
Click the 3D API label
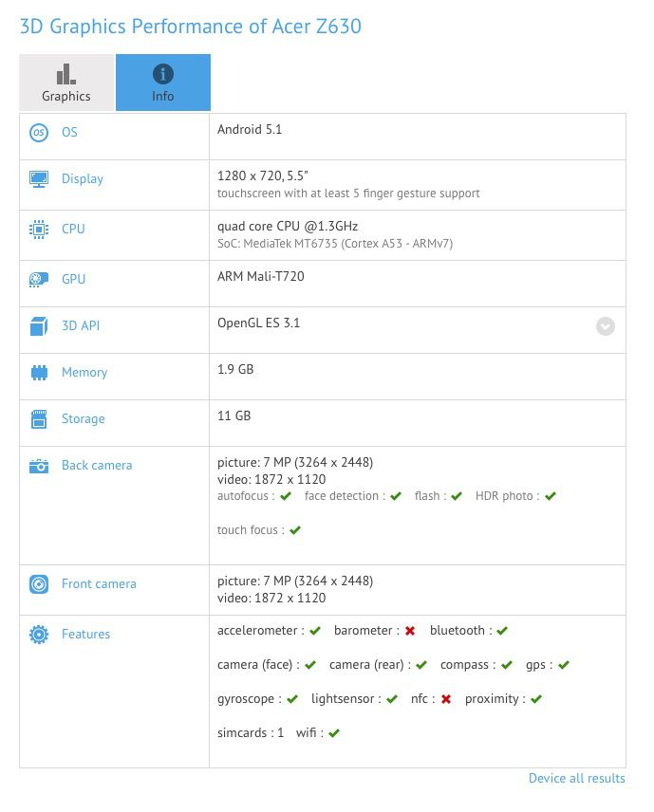coord(81,325)
